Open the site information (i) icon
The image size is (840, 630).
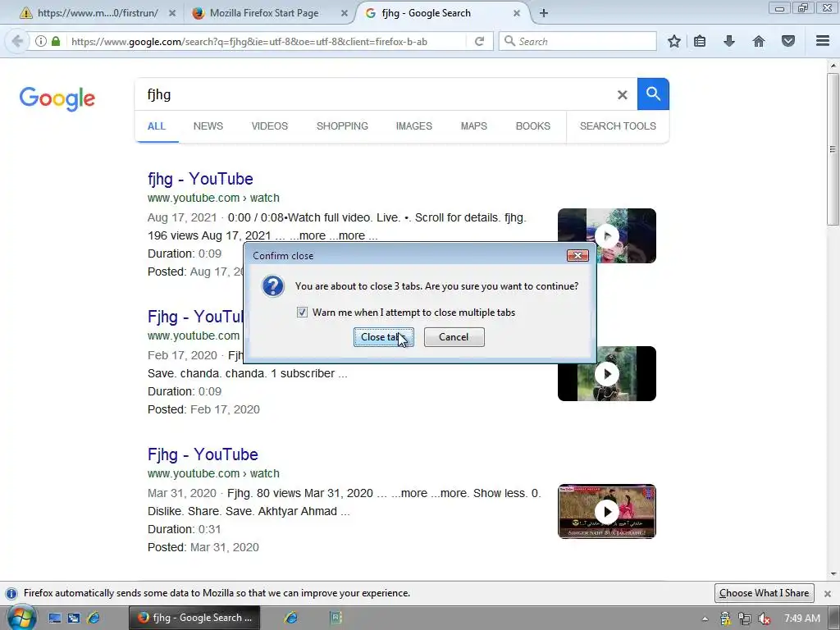(41, 41)
